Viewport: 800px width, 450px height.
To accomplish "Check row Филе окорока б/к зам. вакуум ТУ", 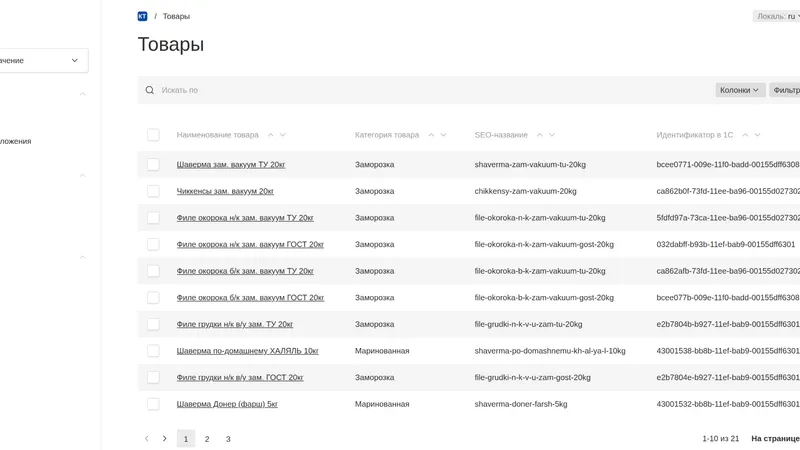I will click(153, 271).
